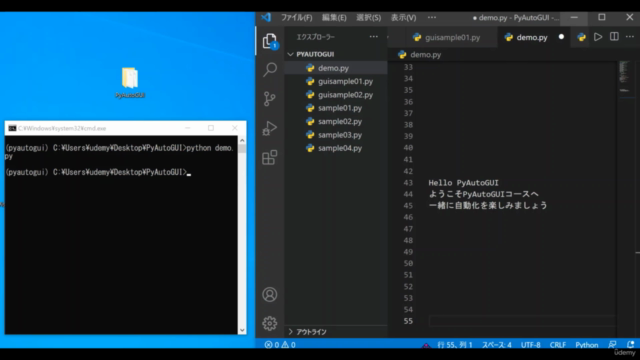Click errors and warnings count in status bar

pyautogui.click(x=280, y=344)
